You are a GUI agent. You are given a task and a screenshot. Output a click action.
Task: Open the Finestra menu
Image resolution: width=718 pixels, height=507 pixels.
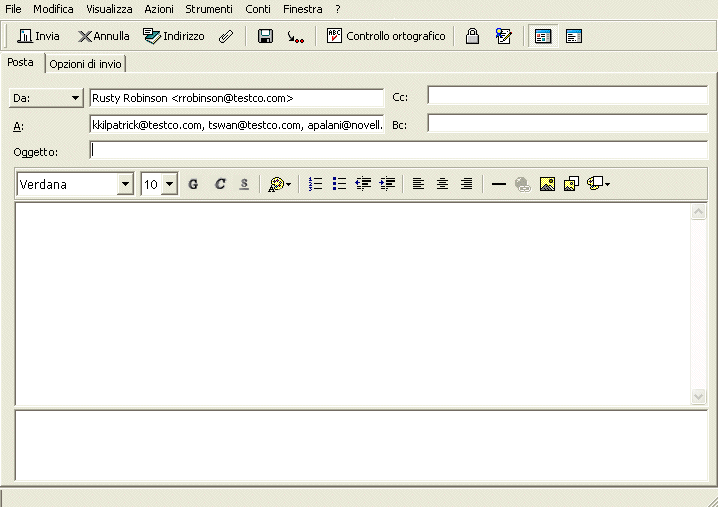pyautogui.click(x=302, y=9)
